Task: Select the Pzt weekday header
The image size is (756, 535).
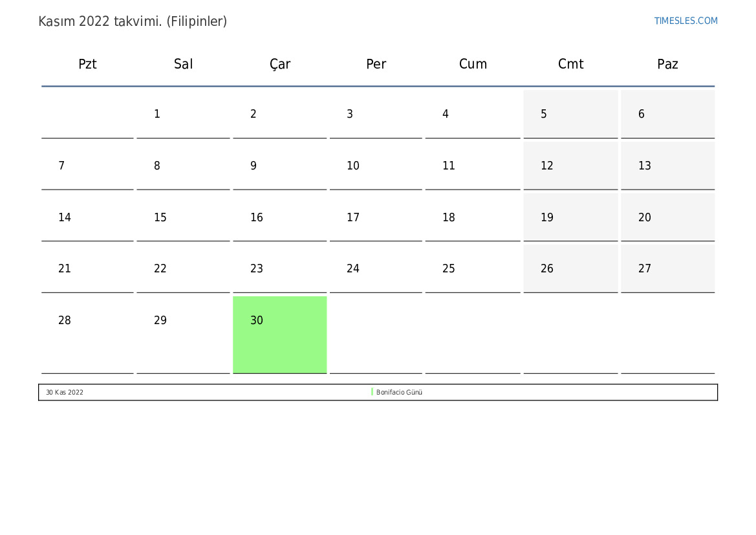Action: 87,64
